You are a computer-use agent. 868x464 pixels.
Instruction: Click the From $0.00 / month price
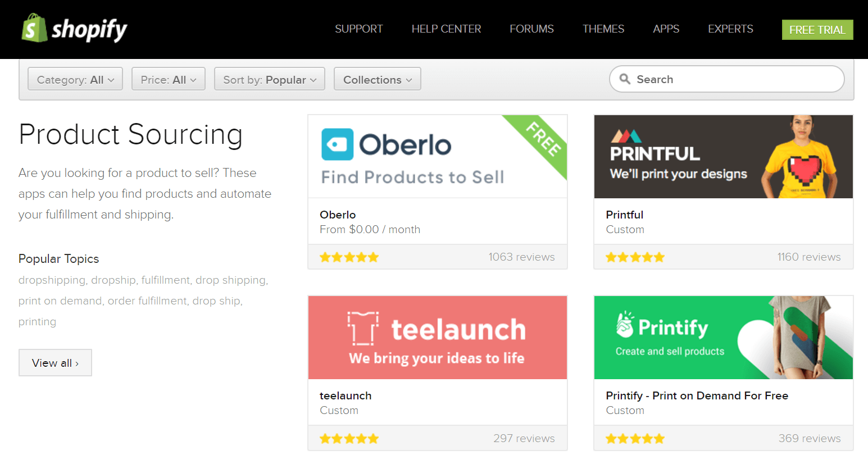370,229
